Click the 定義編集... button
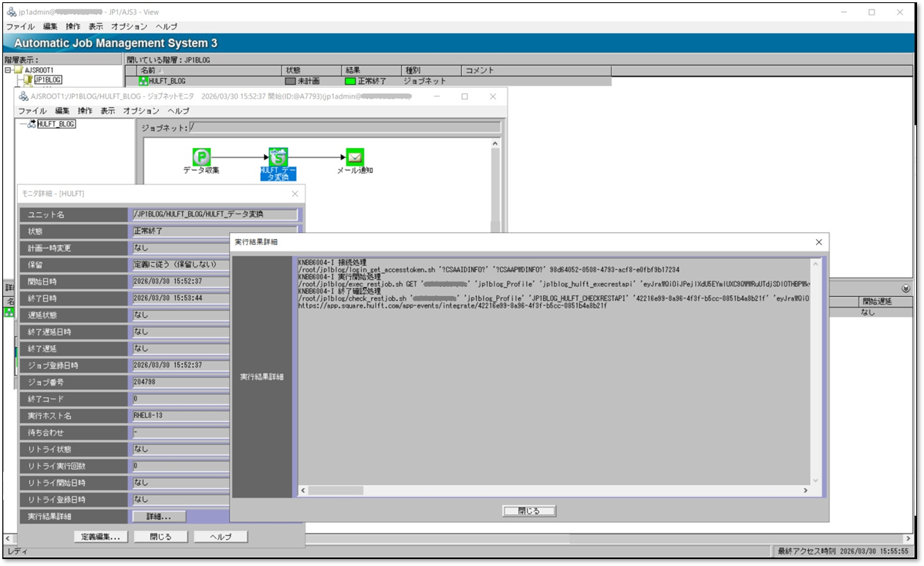924x566 pixels. coord(100,537)
